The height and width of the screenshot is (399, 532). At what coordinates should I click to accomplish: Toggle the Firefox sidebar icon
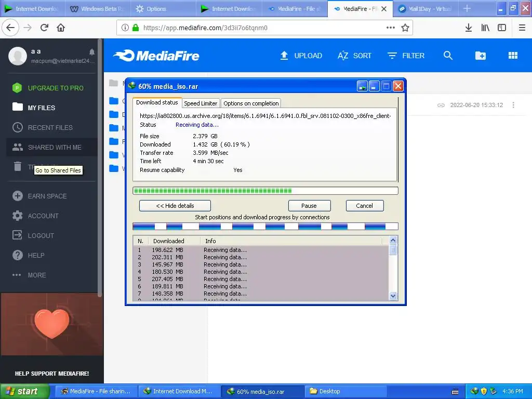coord(502,28)
